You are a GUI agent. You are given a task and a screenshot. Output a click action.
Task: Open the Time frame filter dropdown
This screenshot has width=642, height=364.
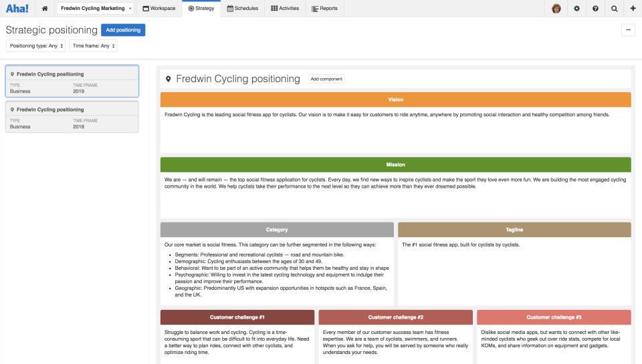[x=93, y=46]
